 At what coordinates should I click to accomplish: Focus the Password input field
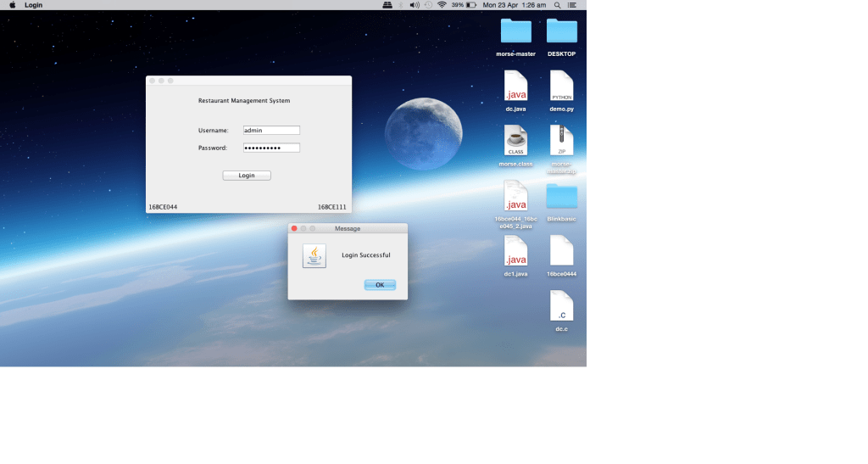[x=271, y=148]
